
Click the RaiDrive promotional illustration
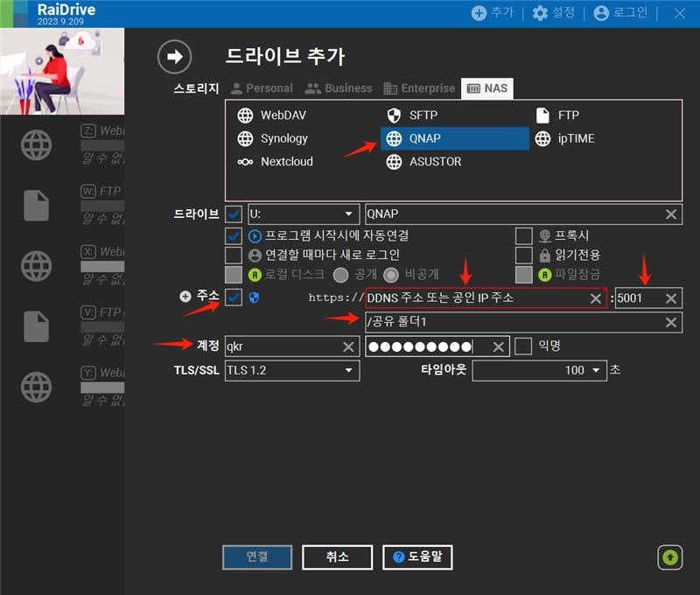pyautogui.click(x=62, y=72)
